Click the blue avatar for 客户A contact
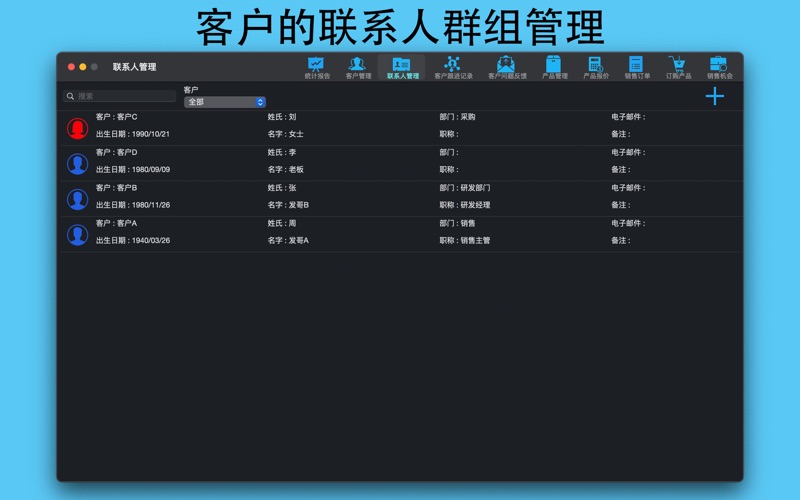The image size is (800, 500). pyautogui.click(x=77, y=234)
